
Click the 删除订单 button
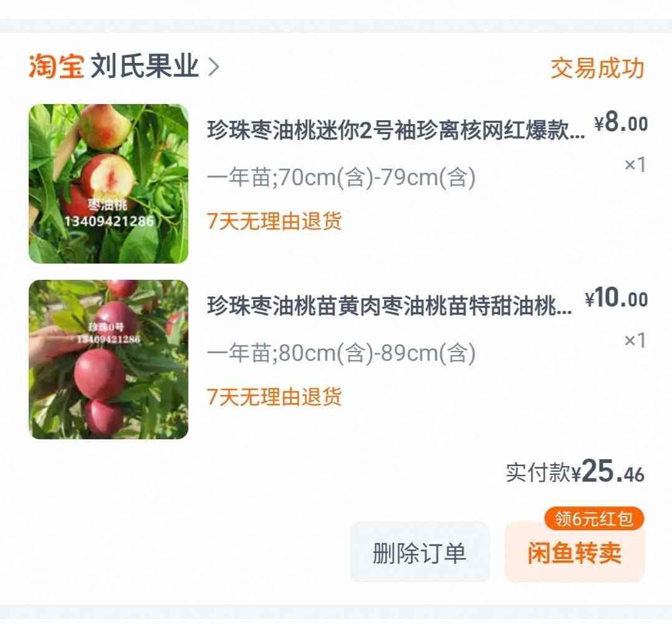[420, 552]
